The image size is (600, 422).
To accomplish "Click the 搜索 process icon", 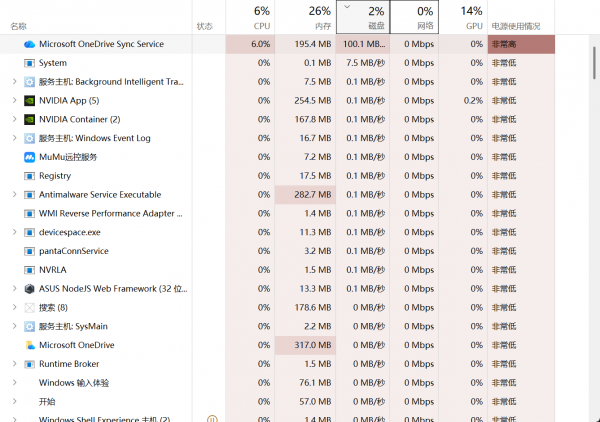I will 29,307.
